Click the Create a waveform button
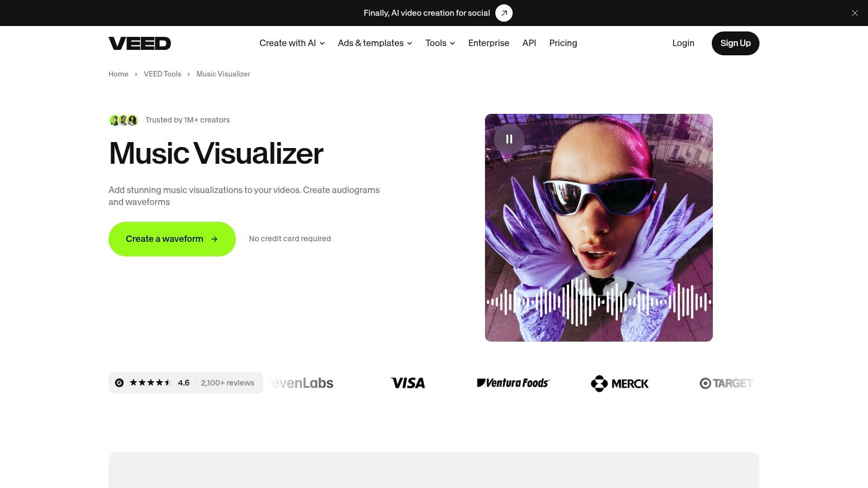This screenshot has height=488, width=868. coord(172,239)
